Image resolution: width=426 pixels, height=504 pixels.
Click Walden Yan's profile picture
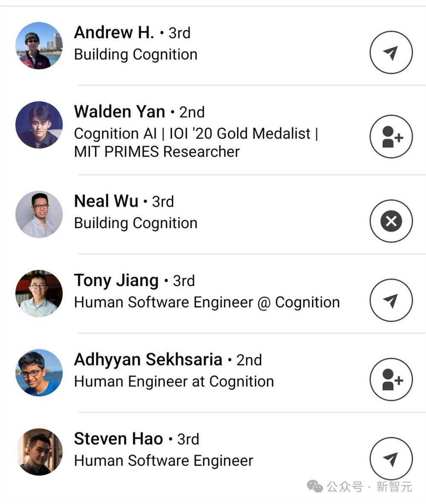[39, 125]
